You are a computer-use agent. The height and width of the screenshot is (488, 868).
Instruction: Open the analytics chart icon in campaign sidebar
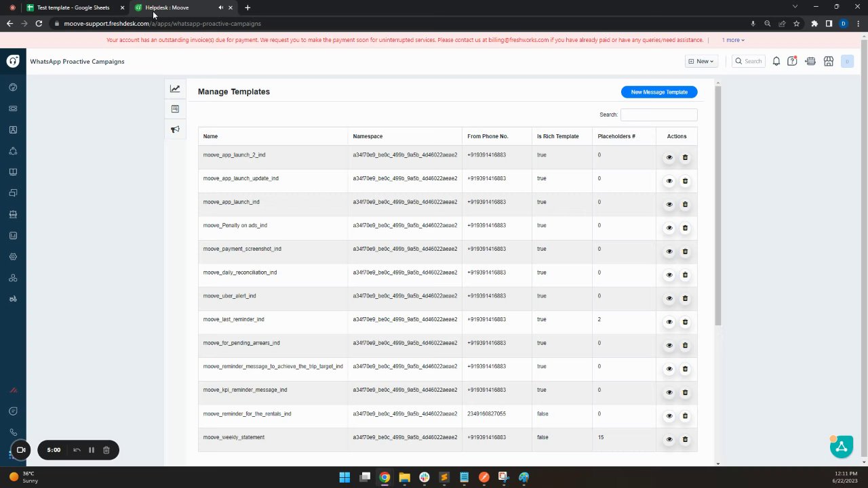tap(175, 88)
